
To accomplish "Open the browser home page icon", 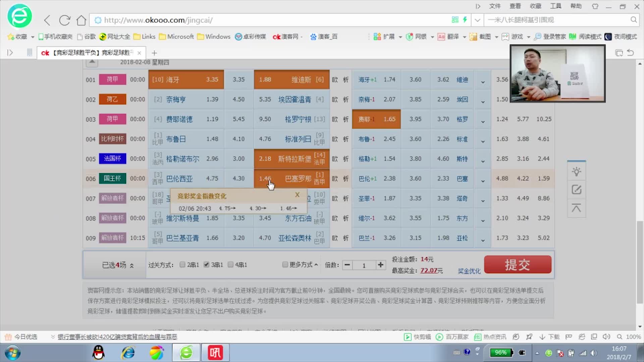I will pyautogui.click(x=81, y=20).
